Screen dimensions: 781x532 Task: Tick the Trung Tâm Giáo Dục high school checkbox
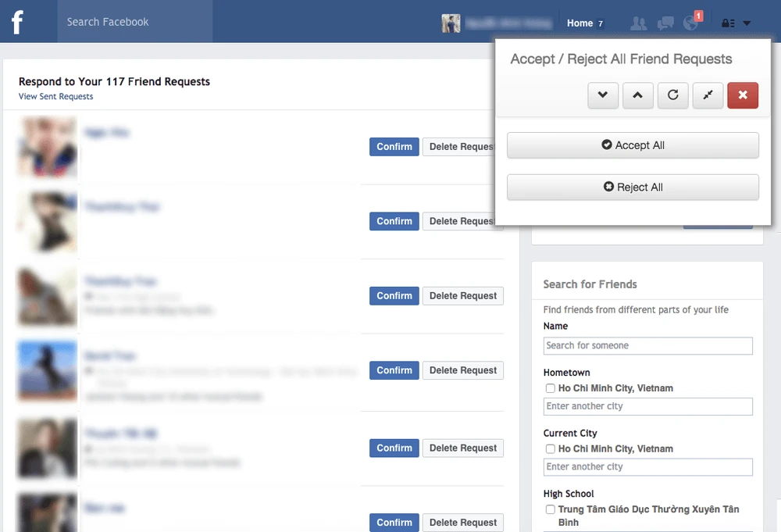click(551, 509)
